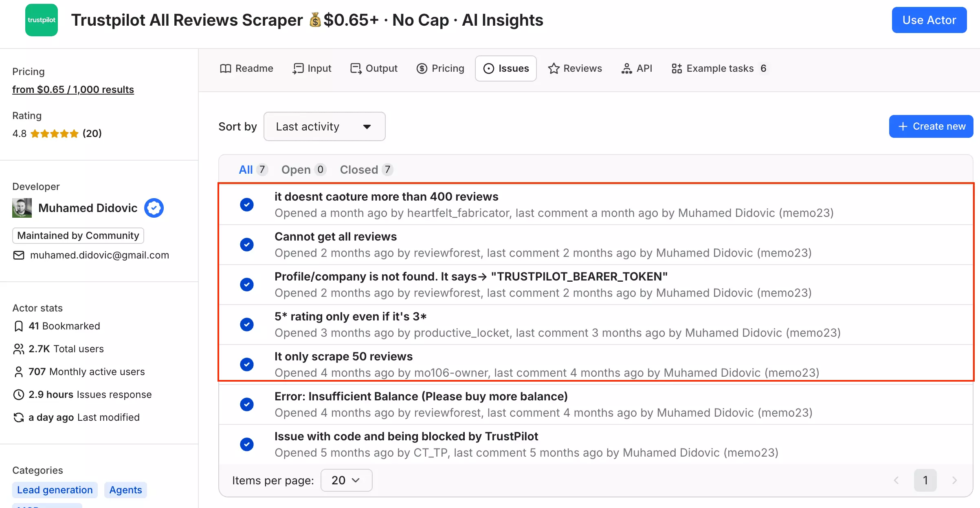This screenshot has height=508, width=980.
Task: Click the clock icon for Issues response
Action: (19, 395)
